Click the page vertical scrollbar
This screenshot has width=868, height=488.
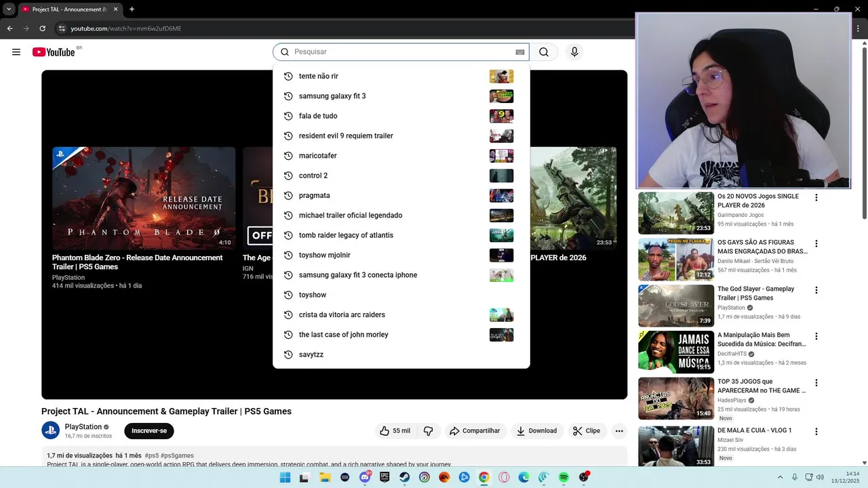(864, 132)
